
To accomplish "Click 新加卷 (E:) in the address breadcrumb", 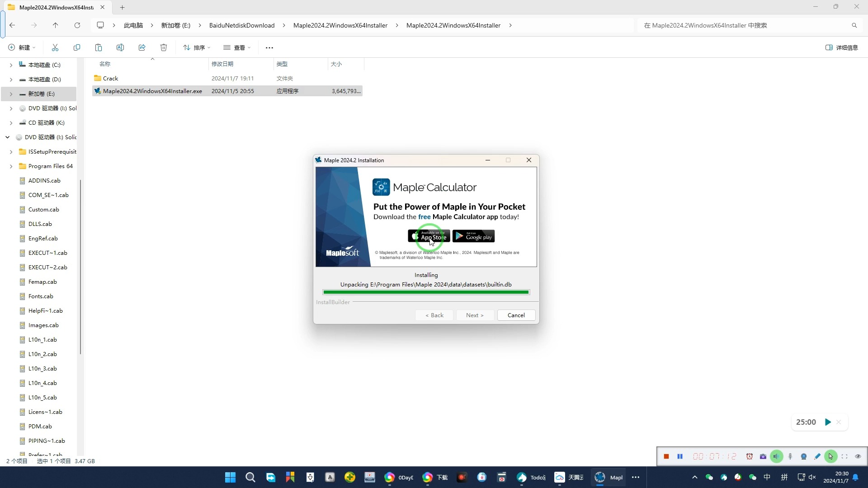I will pyautogui.click(x=176, y=25).
